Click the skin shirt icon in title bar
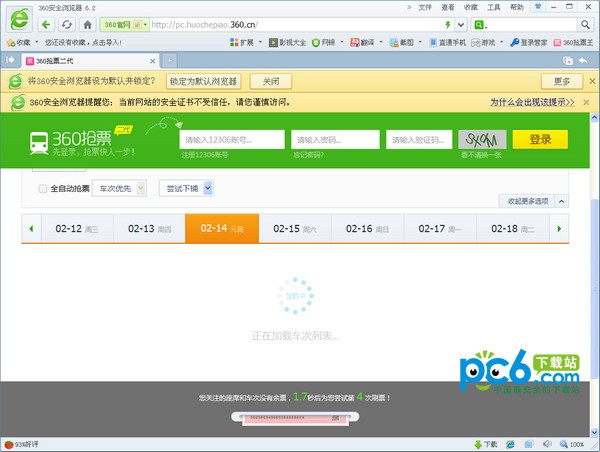Viewport: 600px width, 452px height. (x=538, y=7)
